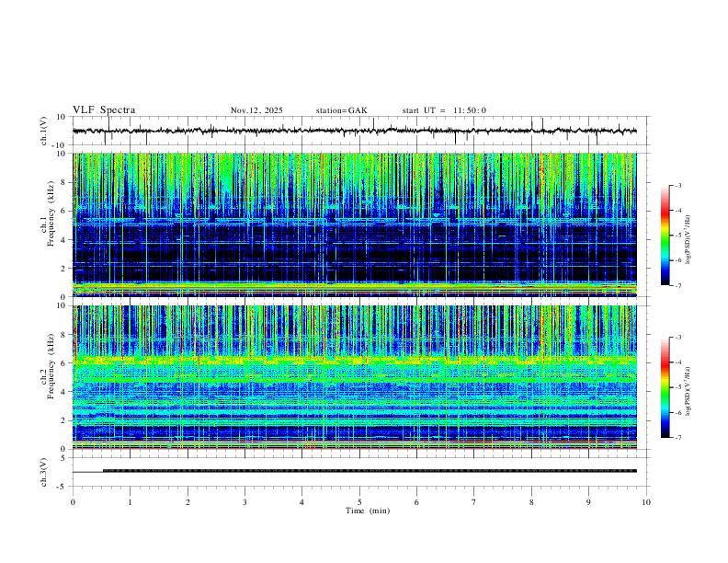Click the 'Time (min)' axis label
Image resolution: width=728 pixels, height=563 pixels.
368,511
